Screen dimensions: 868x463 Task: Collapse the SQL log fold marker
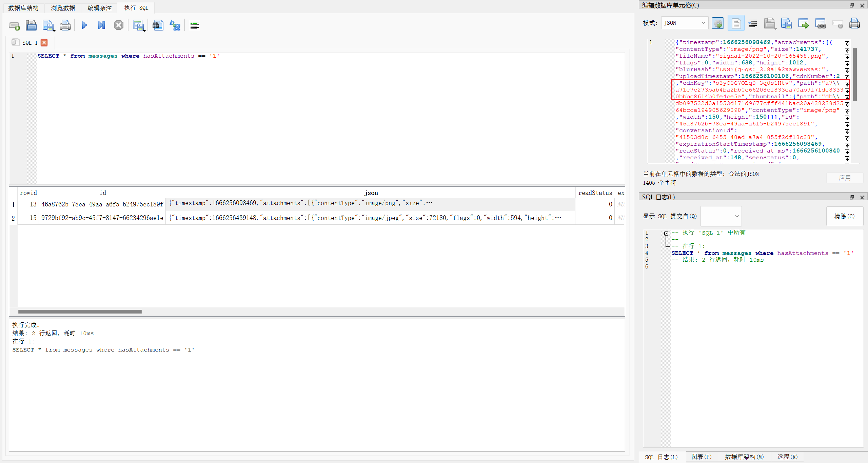pos(666,233)
